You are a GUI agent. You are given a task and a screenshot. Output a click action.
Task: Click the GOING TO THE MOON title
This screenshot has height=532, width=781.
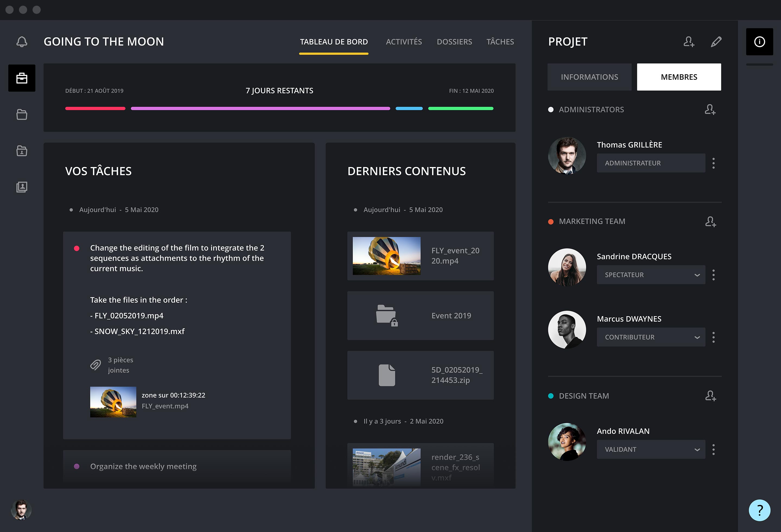point(104,42)
